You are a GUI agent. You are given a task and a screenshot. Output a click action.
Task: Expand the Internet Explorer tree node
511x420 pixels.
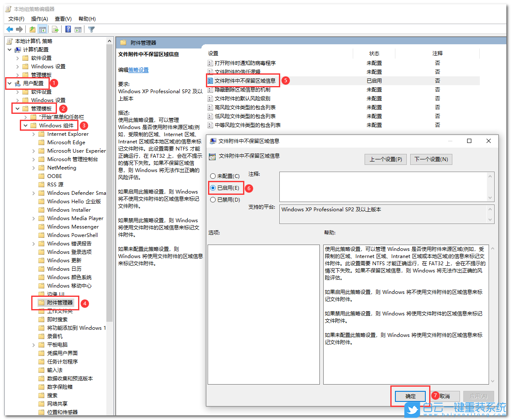pyautogui.click(x=33, y=134)
